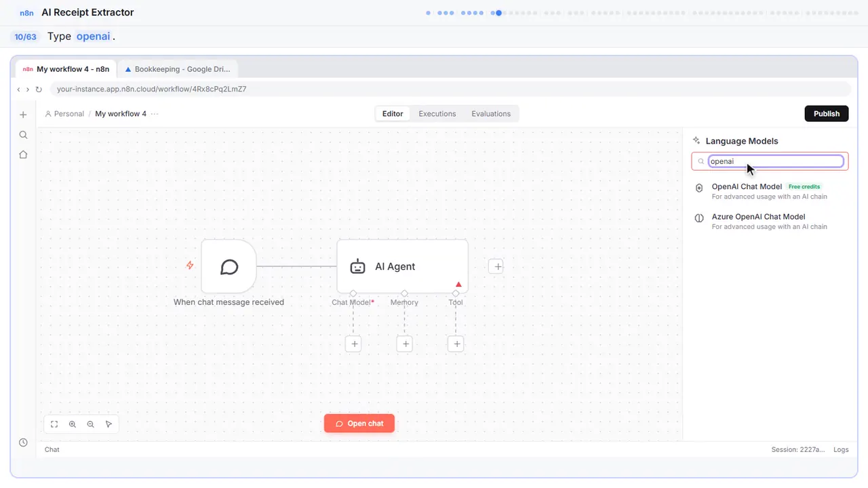The width and height of the screenshot is (868, 488).
Task: Click the Session ID text
Action: [x=798, y=449]
